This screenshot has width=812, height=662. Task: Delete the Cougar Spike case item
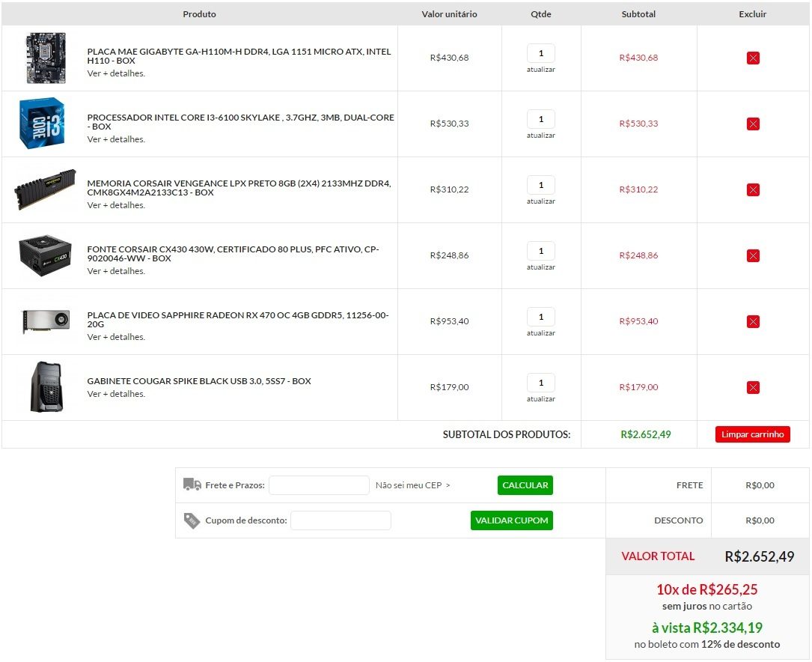point(753,387)
